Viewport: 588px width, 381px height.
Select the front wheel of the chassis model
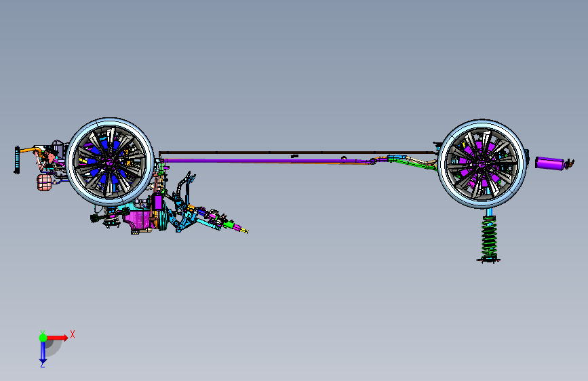point(110,161)
